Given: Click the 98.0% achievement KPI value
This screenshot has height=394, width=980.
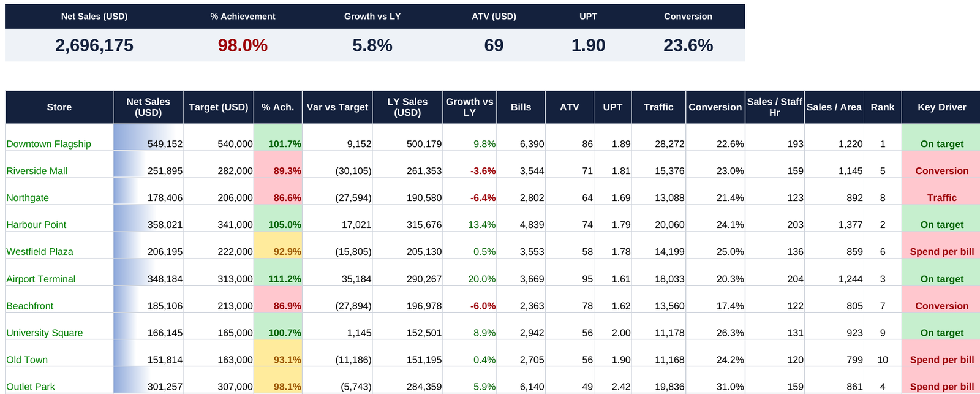Looking at the screenshot, I should pyautogui.click(x=243, y=45).
